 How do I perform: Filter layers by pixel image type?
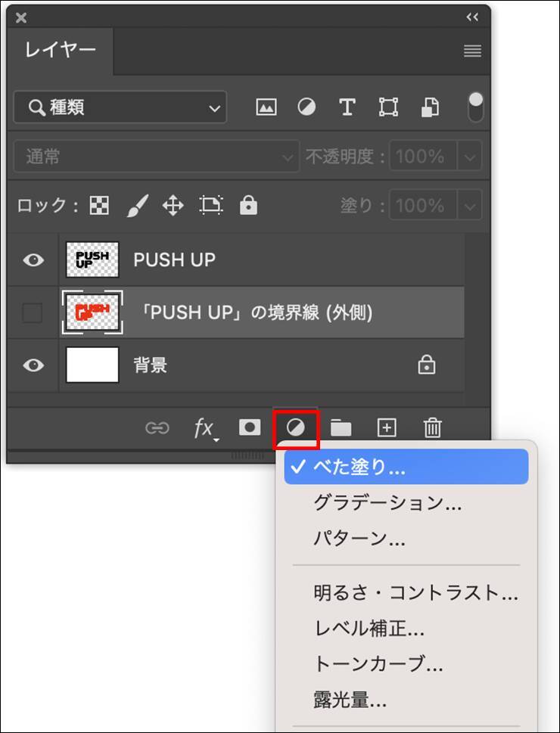tap(266, 107)
